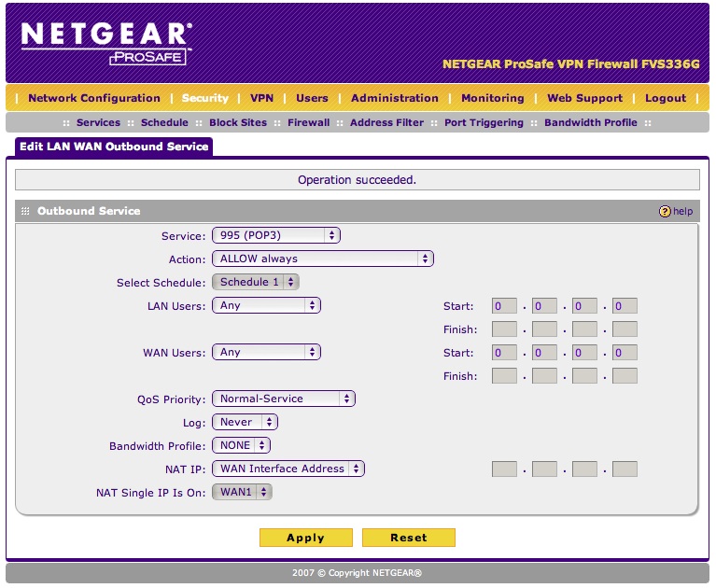Click the Apply button
This screenshot has height=588, width=716.
tap(306, 538)
